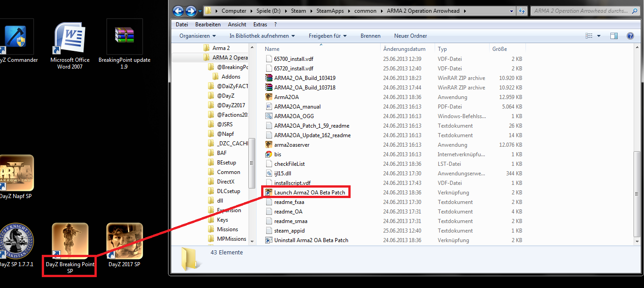This screenshot has width=644, height=288.
Task: Sort files by the Größe column
Action: (x=499, y=49)
